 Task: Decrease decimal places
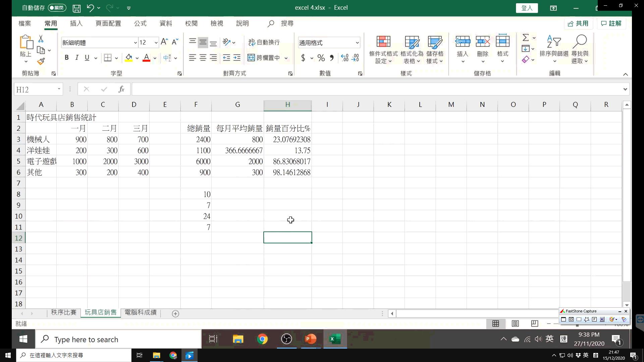click(355, 58)
